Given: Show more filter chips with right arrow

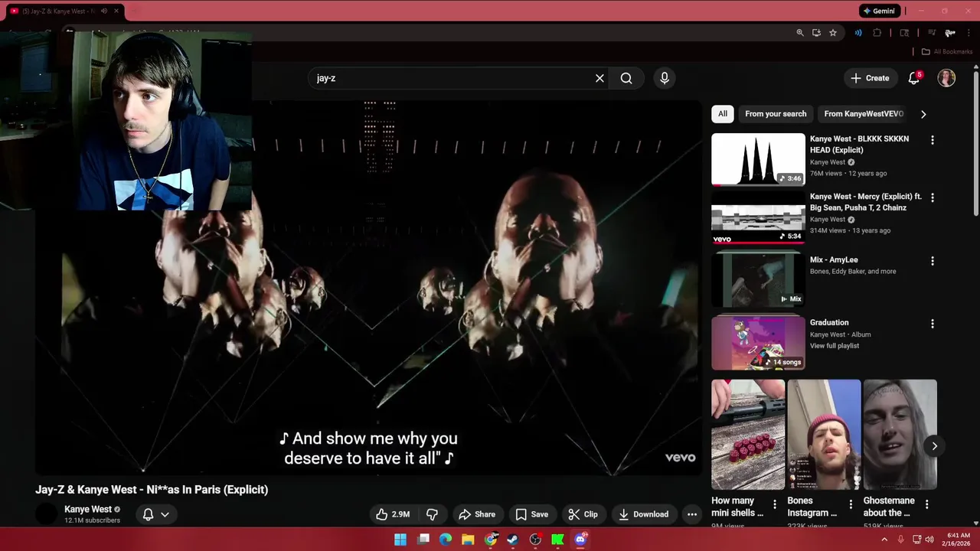Looking at the screenshot, I should pos(923,114).
